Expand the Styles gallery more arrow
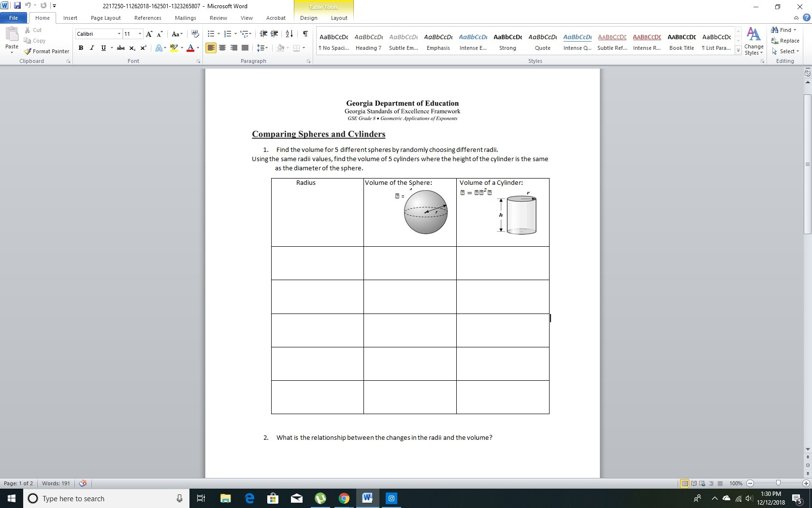 (x=738, y=50)
